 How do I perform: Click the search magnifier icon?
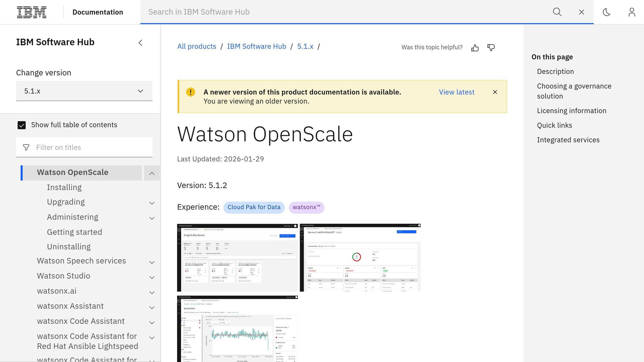[557, 12]
